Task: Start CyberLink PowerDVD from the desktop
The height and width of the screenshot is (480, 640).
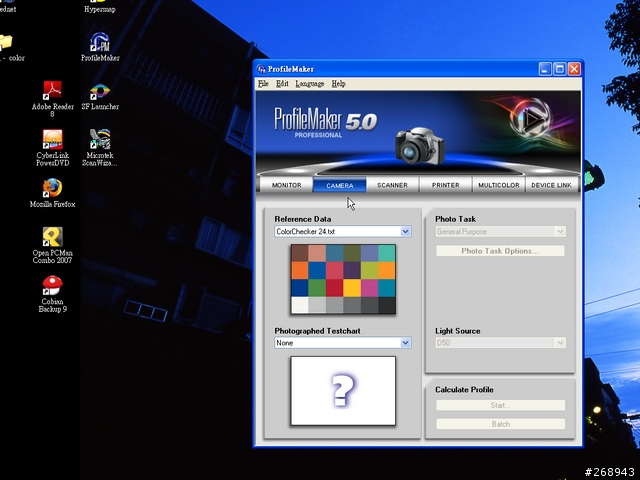Action: pos(53,148)
